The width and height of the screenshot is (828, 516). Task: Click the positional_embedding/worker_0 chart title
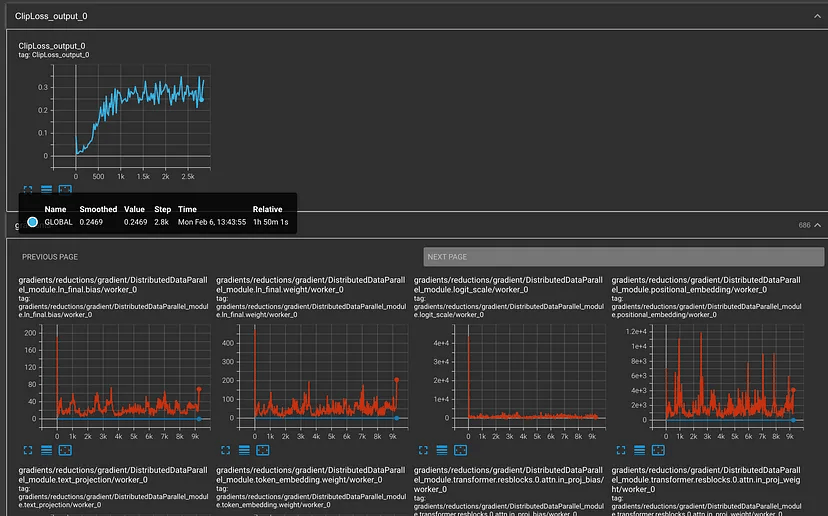pos(706,285)
